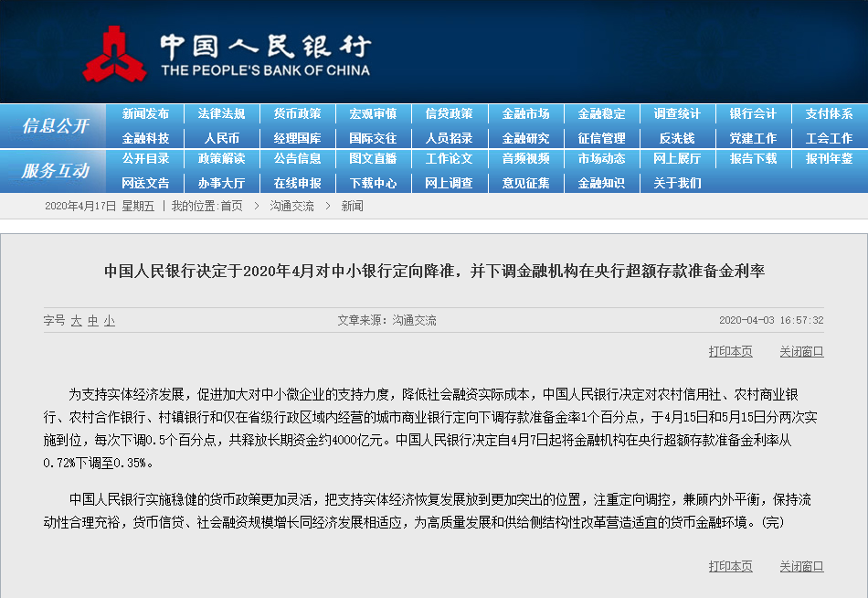Viewport: 868px width, 598px height.
Task: Open 在线申报 section
Action: [297, 183]
